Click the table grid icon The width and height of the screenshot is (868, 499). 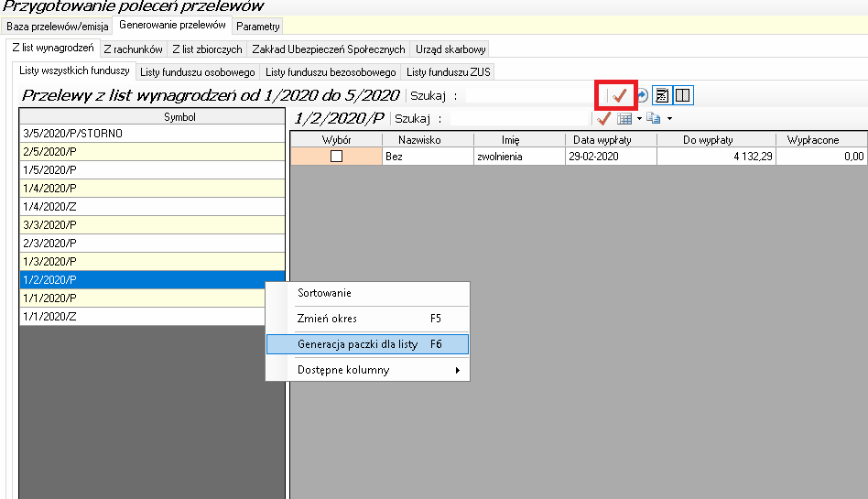pos(624,118)
